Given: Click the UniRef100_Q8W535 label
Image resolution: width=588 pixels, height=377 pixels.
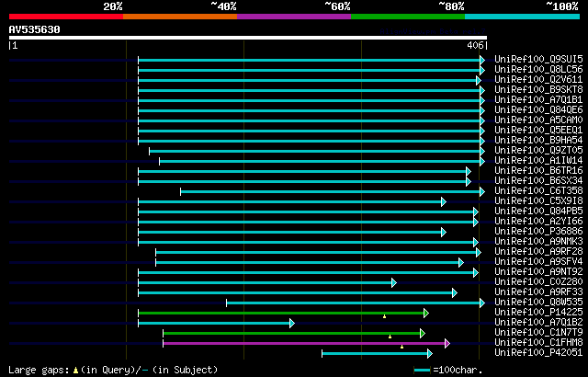Looking at the screenshot, I should coord(538,303).
